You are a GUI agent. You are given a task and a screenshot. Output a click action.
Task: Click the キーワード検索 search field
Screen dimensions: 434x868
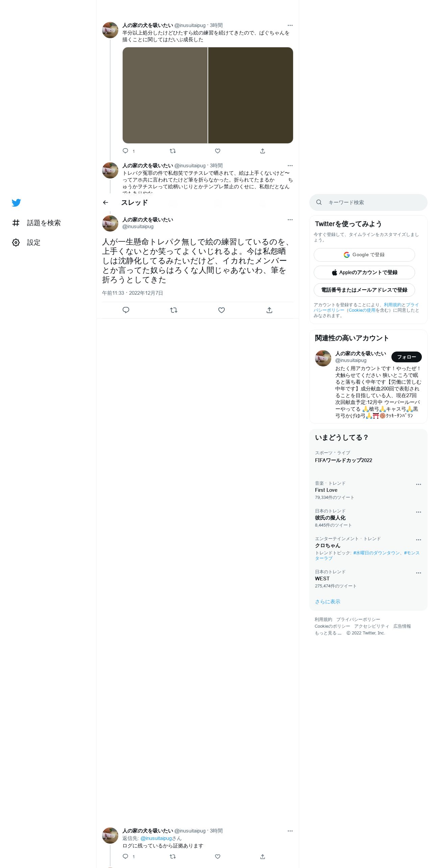pos(368,202)
